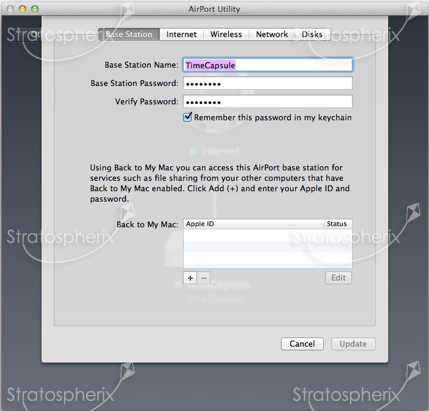Focus the Base Station Name field

268,65
